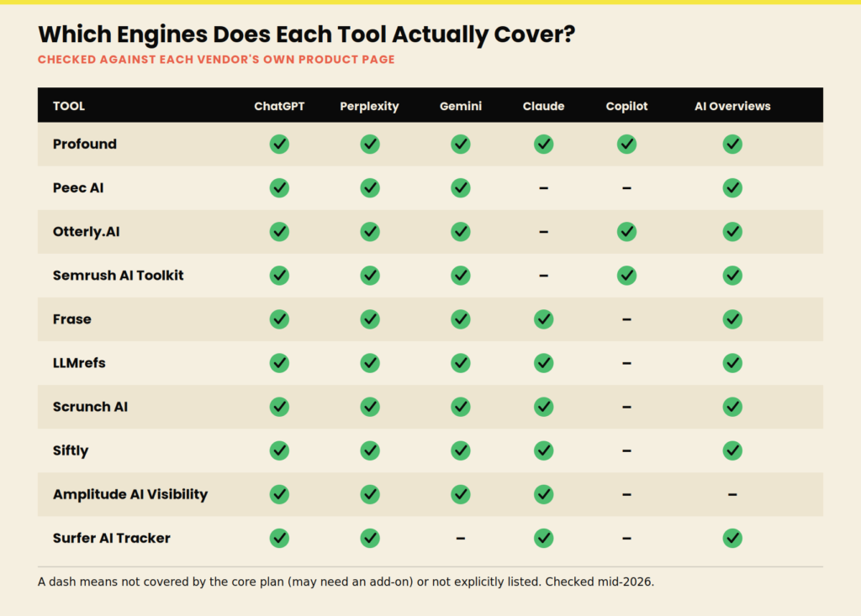This screenshot has width=861, height=616.
Task: Click the Perplexity column header
Action: point(370,106)
